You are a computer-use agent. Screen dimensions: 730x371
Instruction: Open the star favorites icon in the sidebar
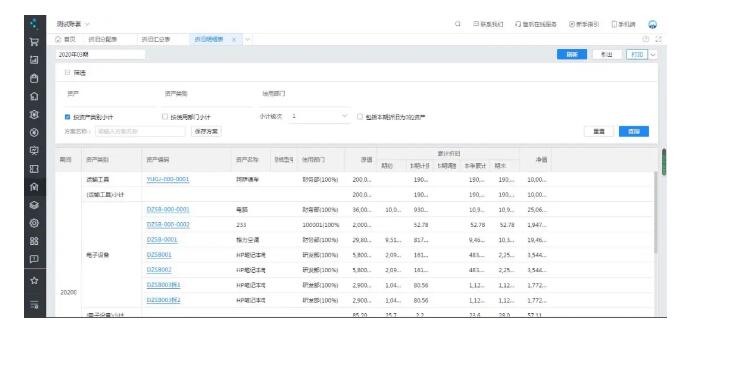[34, 281]
